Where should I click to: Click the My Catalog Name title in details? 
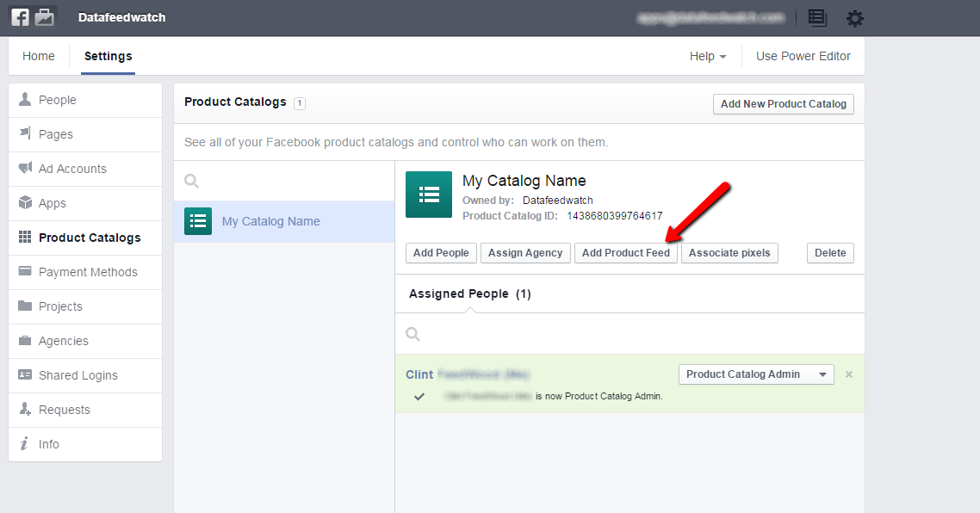click(x=524, y=181)
